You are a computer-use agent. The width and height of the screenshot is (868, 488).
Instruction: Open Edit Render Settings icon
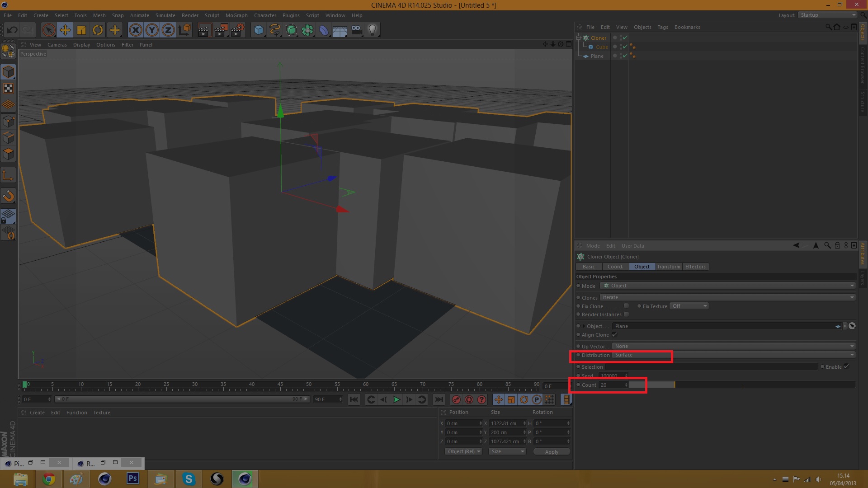click(x=237, y=30)
